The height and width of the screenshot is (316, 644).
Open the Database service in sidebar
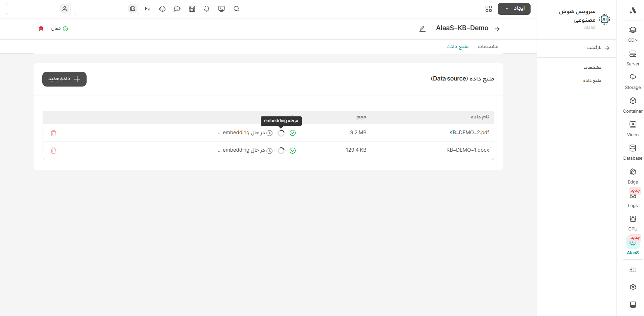[633, 152]
